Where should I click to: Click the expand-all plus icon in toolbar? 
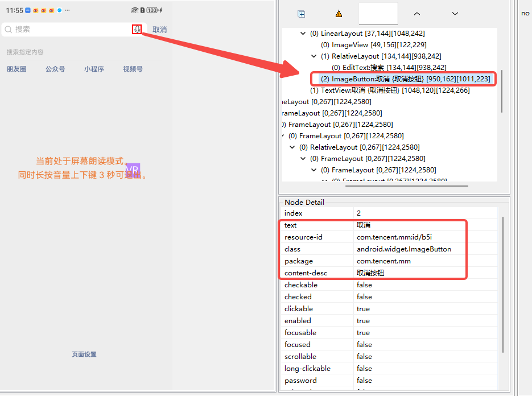tap(302, 14)
